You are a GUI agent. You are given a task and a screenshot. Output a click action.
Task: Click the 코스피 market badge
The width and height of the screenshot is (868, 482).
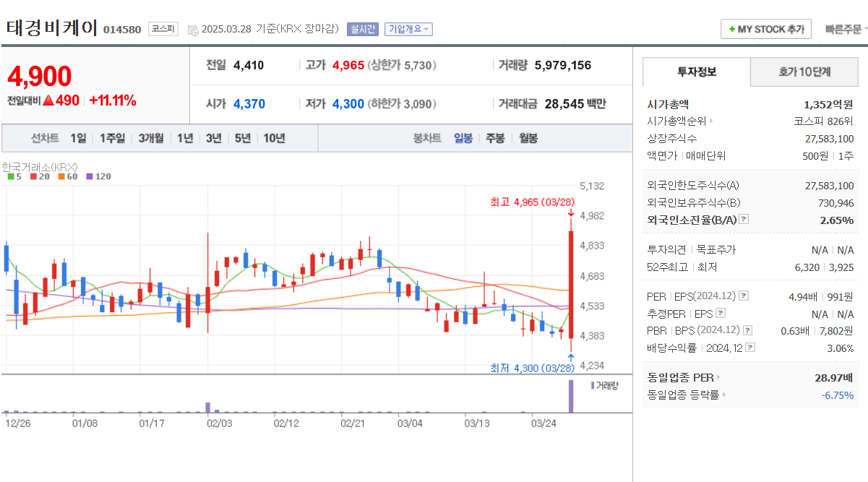[163, 29]
